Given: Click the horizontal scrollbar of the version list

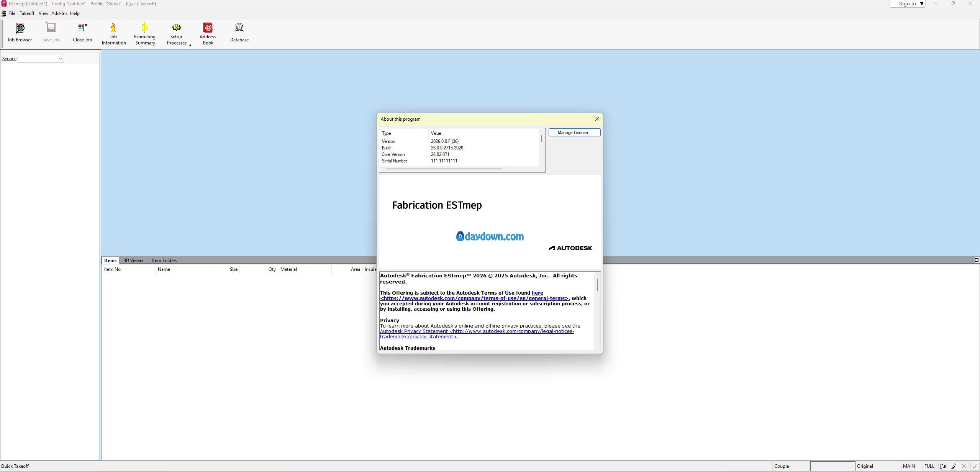Looking at the screenshot, I should 444,169.
